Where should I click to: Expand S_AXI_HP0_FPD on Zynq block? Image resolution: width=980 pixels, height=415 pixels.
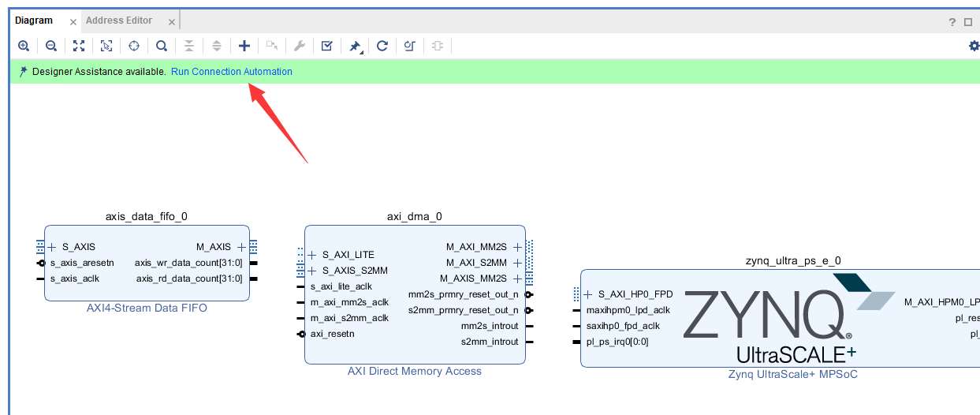click(x=588, y=294)
